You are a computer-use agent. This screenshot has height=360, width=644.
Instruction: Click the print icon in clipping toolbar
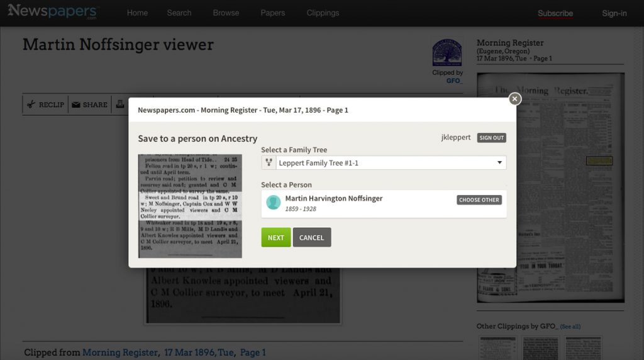pyautogui.click(x=119, y=104)
